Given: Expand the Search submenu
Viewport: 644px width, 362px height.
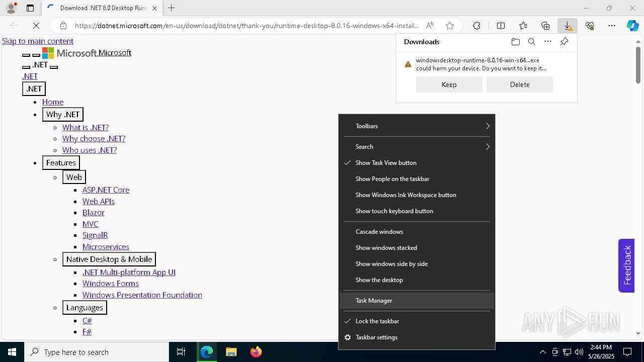Looking at the screenshot, I should point(417,147).
